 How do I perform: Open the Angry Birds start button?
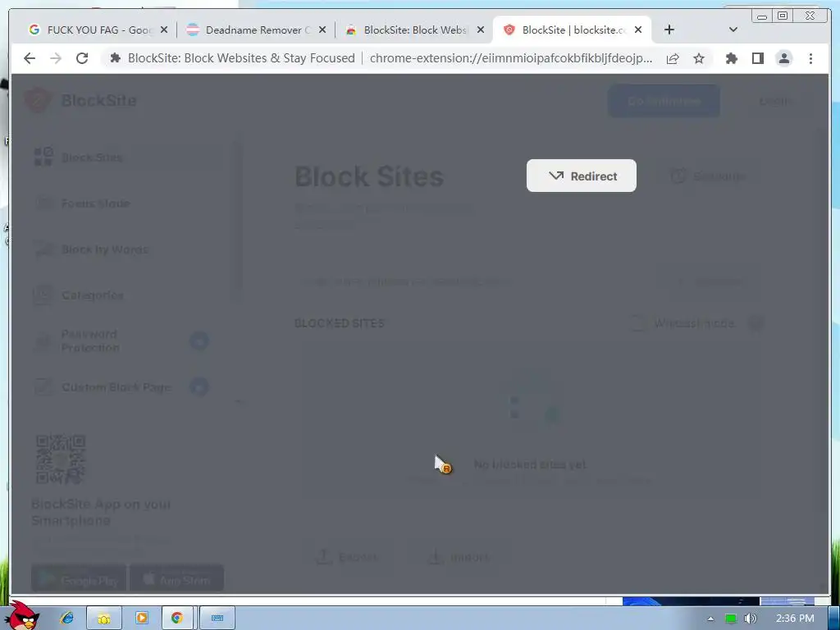click(24, 616)
